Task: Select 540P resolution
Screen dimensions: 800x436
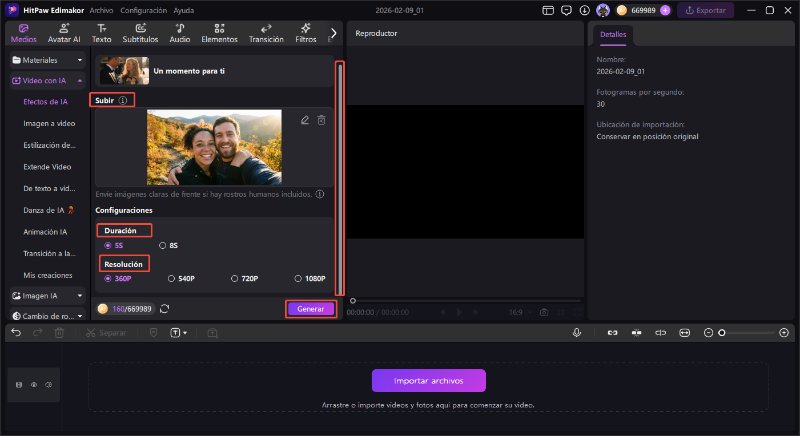Action: [181, 279]
